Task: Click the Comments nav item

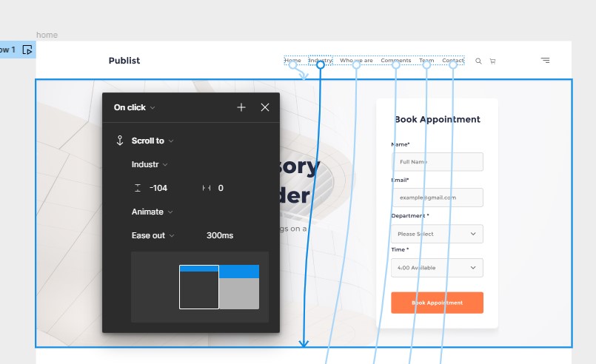Action: click(x=395, y=60)
